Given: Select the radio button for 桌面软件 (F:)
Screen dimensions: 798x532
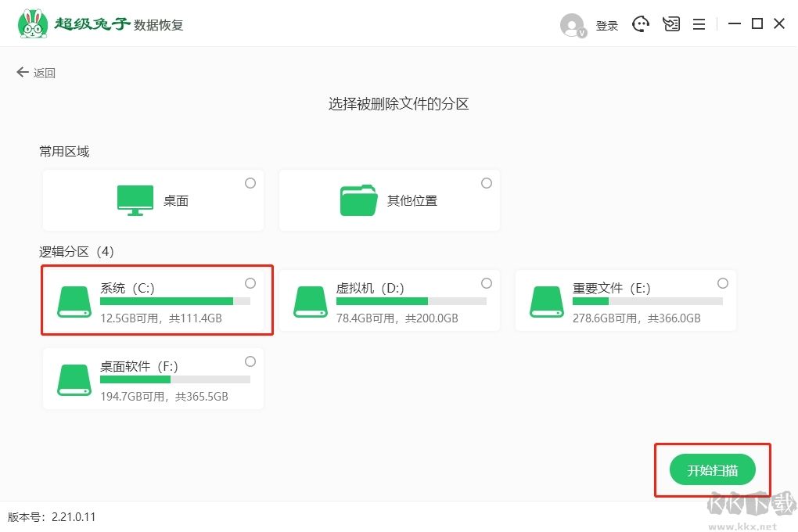Looking at the screenshot, I should tap(250, 361).
